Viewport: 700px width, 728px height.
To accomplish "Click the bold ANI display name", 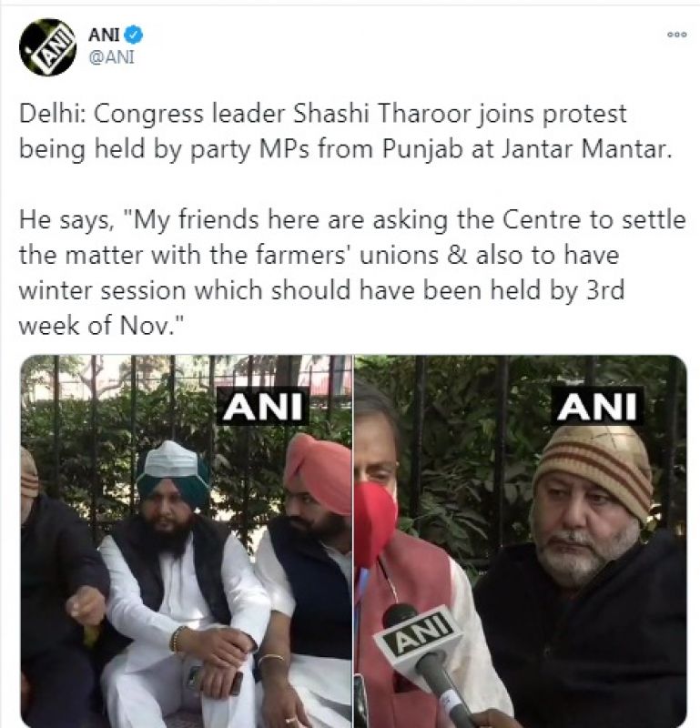I will pos(104,35).
